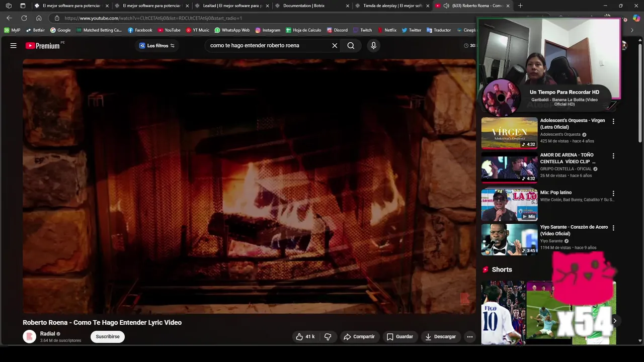Screen dimensions: 644x362
Task: Go to YouTube Premium home logo
Action: pyautogui.click(x=42, y=46)
